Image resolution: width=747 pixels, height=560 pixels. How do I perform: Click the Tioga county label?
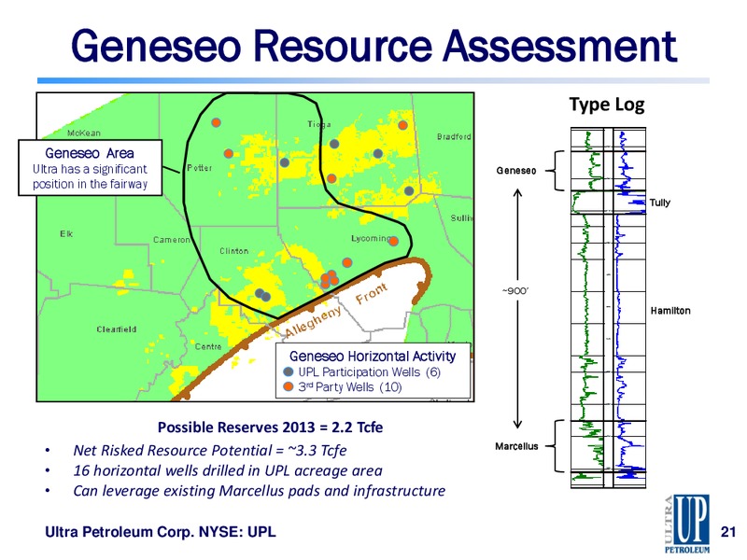click(x=318, y=124)
